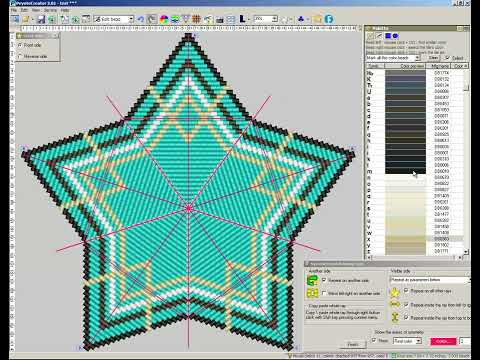Select the Front side radio option

click(x=20, y=45)
